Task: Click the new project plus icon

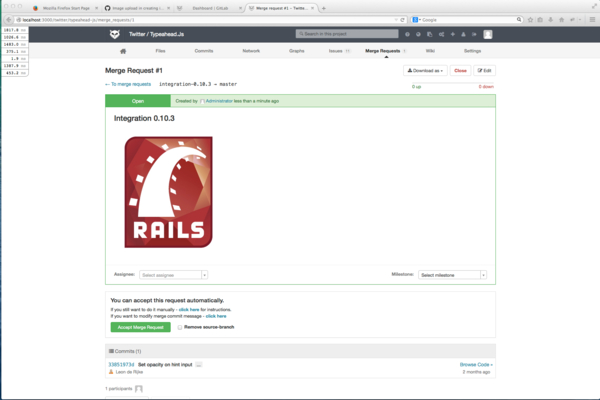Action: [452, 34]
